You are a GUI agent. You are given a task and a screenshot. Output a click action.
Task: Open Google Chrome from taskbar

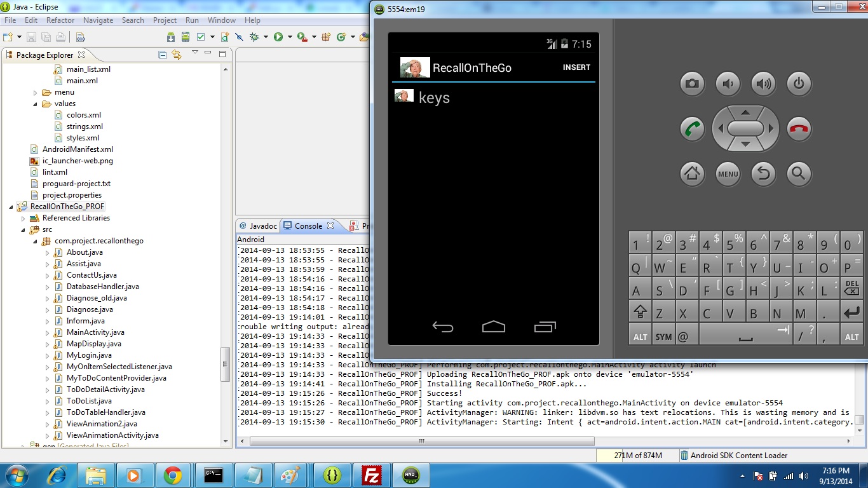[172, 475]
